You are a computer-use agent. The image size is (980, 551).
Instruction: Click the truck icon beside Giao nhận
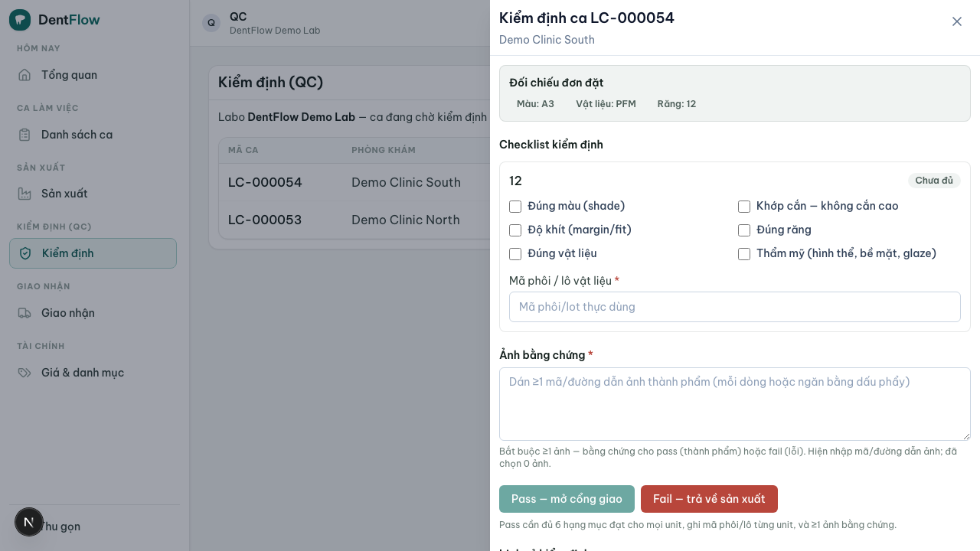[x=24, y=313]
